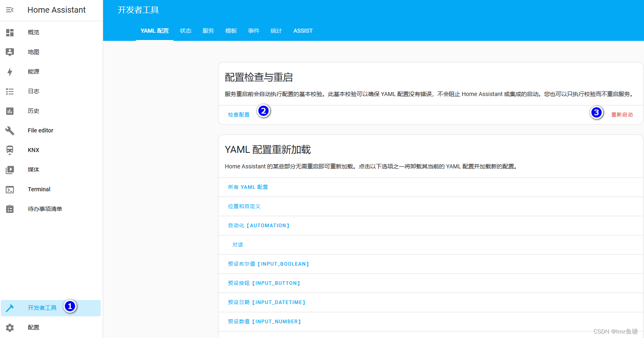Click the 配置 gear icon
Image resolution: width=644 pixels, height=338 pixels.
pyautogui.click(x=10, y=327)
